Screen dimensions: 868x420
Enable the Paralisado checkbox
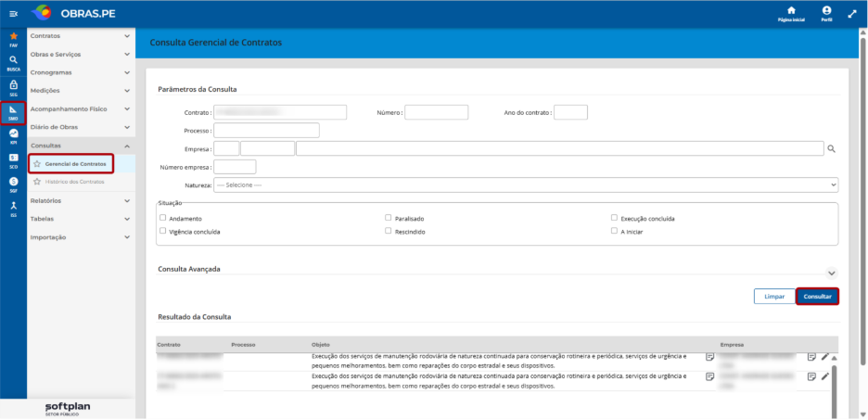tap(389, 218)
